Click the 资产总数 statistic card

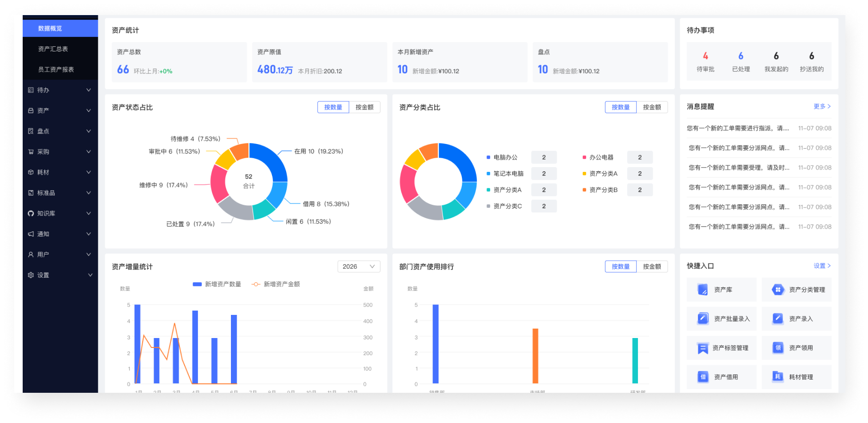pos(179,62)
